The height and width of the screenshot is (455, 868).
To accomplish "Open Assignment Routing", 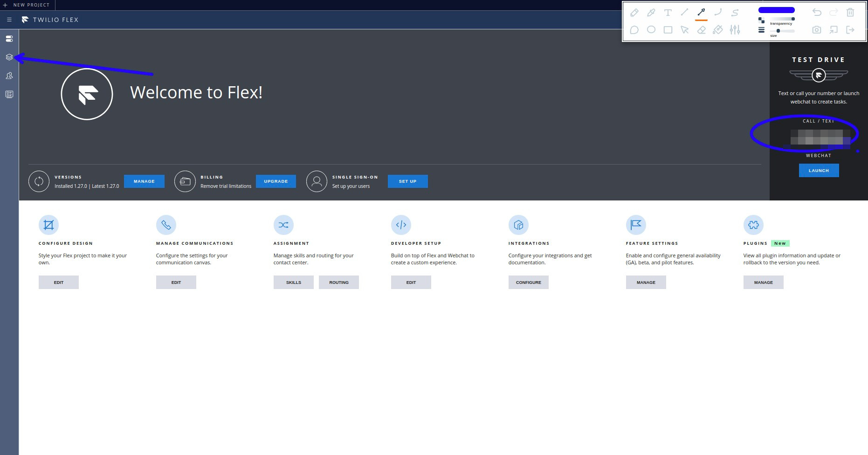I will click(x=339, y=283).
